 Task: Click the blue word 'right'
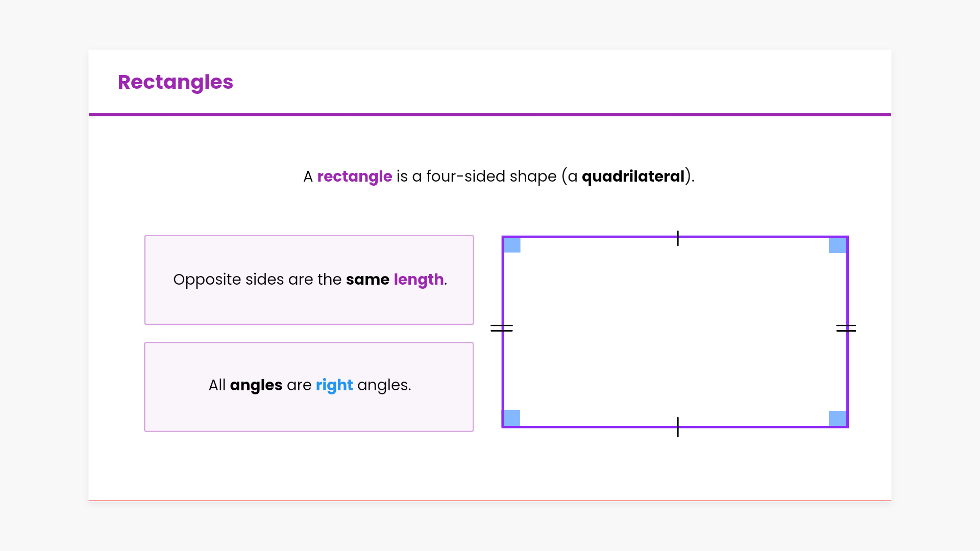pos(334,385)
